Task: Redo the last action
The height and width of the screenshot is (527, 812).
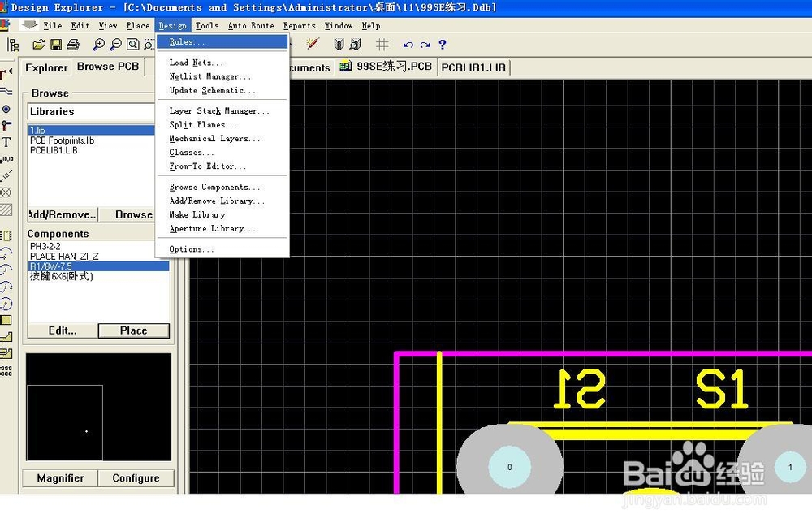Action: coord(425,45)
